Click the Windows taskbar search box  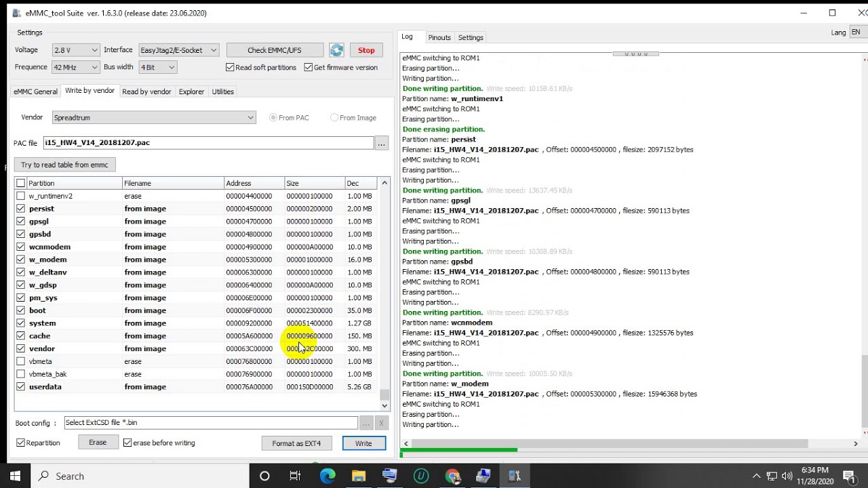coord(139,476)
